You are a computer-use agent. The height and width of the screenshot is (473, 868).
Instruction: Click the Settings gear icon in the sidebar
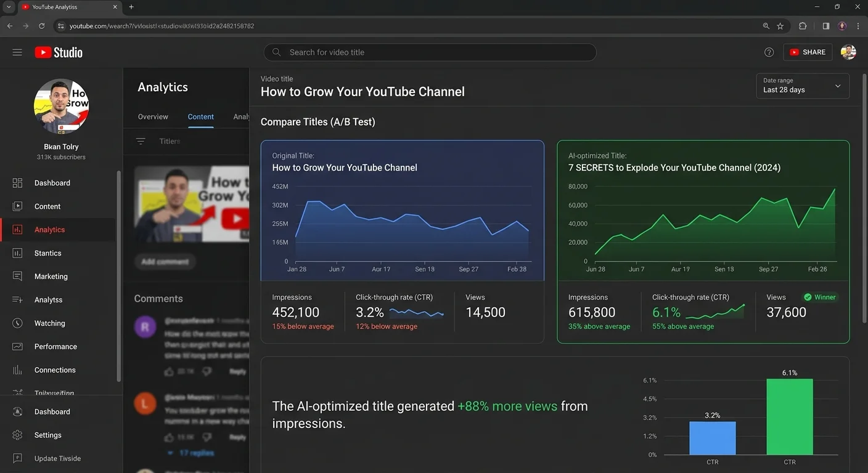tap(17, 435)
